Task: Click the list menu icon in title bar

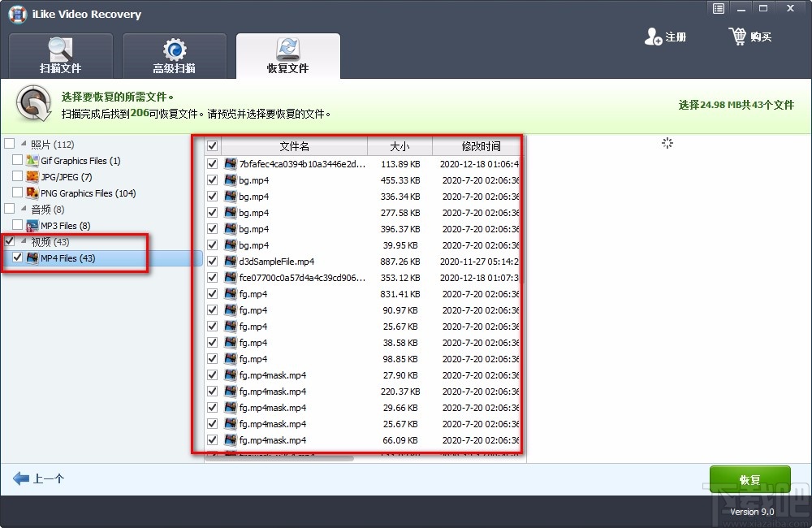Action: tap(718, 8)
